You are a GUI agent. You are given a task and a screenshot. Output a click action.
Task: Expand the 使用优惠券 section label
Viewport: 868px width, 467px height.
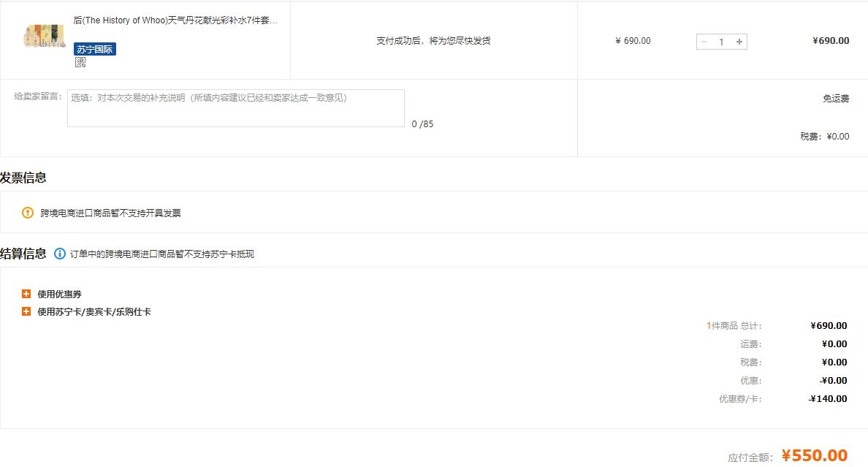tap(59, 294)
